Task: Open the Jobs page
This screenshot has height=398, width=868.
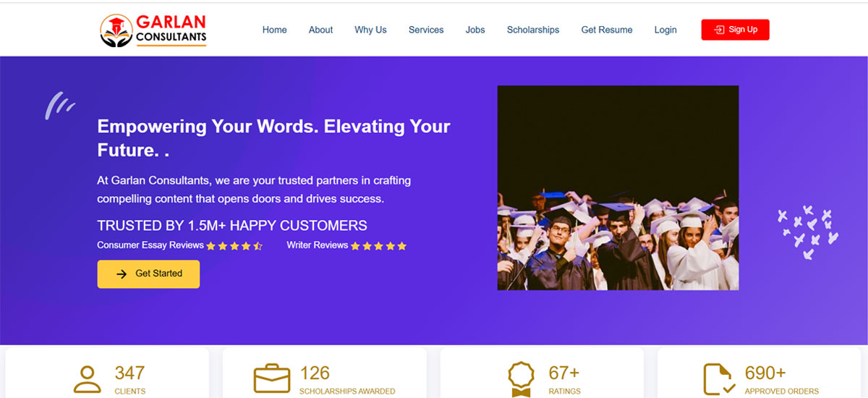Action: (475, 30)
